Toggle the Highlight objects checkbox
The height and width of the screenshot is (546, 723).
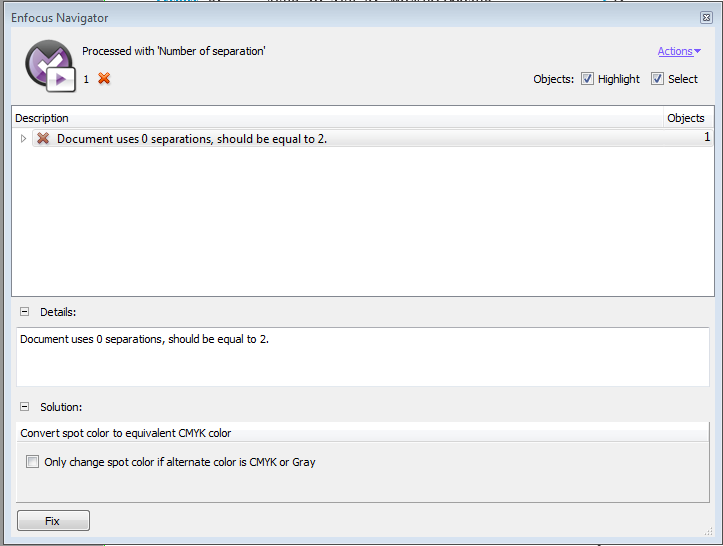point(587,79)
